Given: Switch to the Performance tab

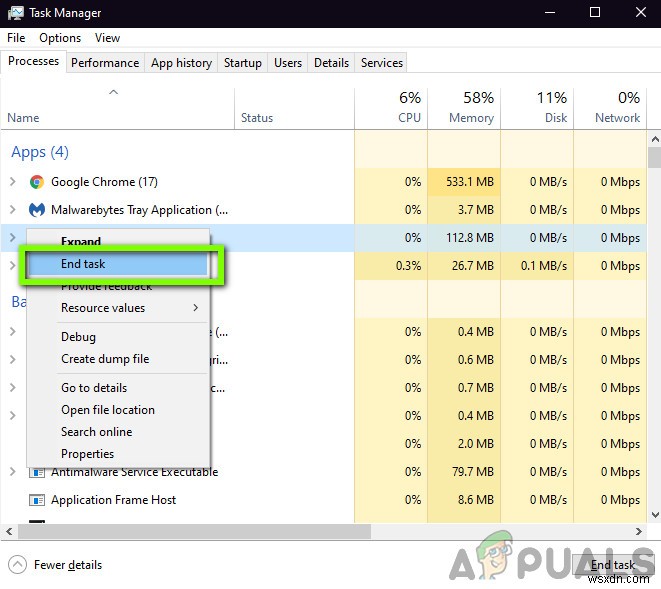Looking at the screenshot, I should click(x=105, y=63).
